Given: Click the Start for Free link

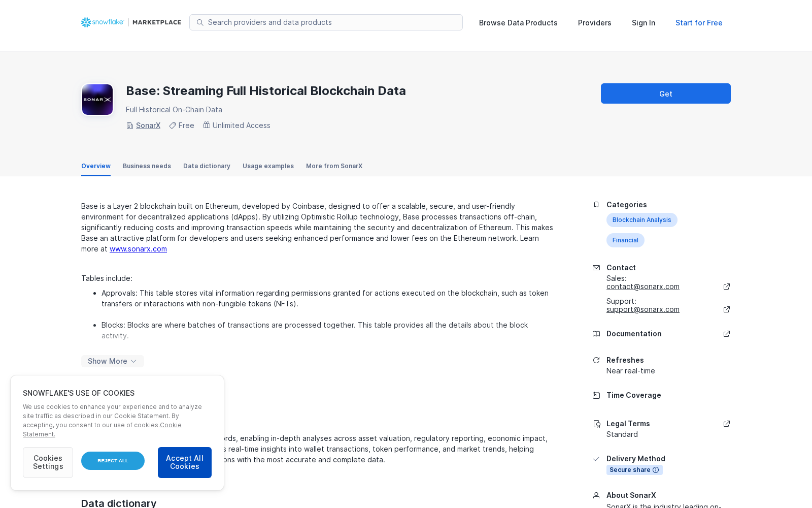Looking at the screenshot, I should [x=699, y=23].
